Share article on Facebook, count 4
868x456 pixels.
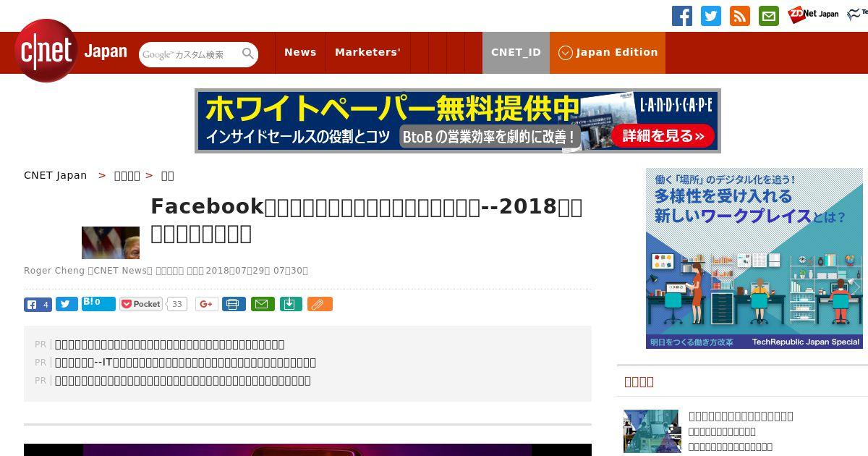tap(38, 304)
